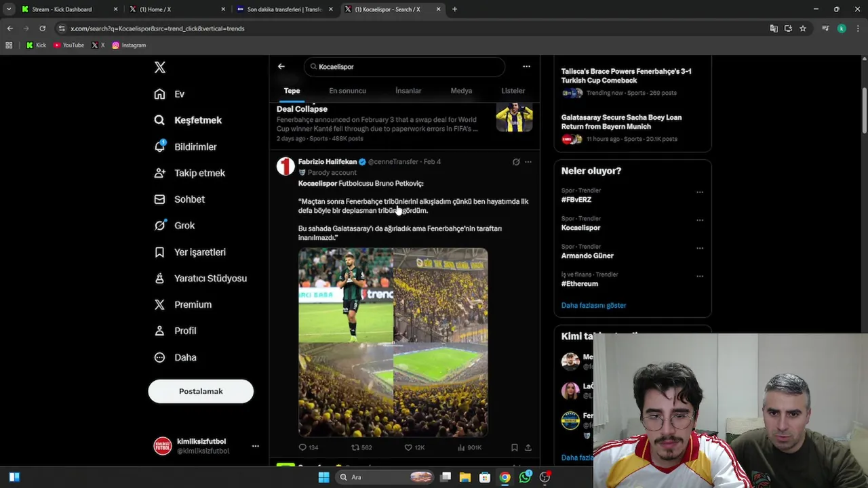868x488 pixels.
Task: View the tweet's 901K view analytics
Action: [x=469, y=447]
